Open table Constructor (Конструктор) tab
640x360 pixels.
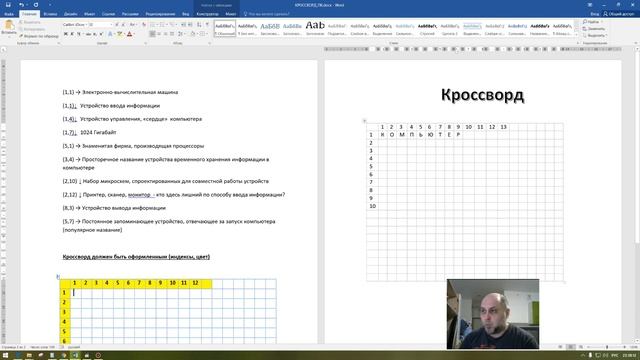[x=207, y=14]
